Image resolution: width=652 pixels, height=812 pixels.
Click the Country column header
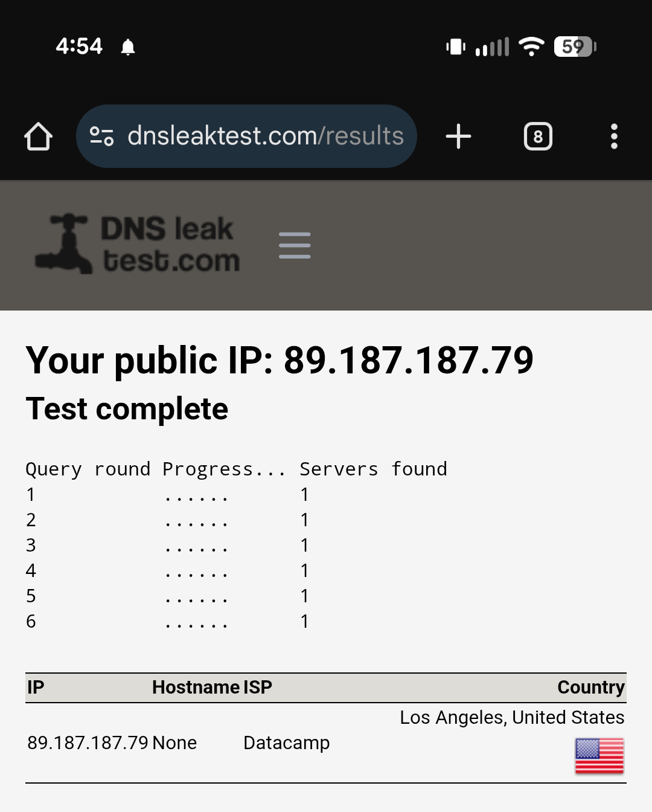pos(590,688)
